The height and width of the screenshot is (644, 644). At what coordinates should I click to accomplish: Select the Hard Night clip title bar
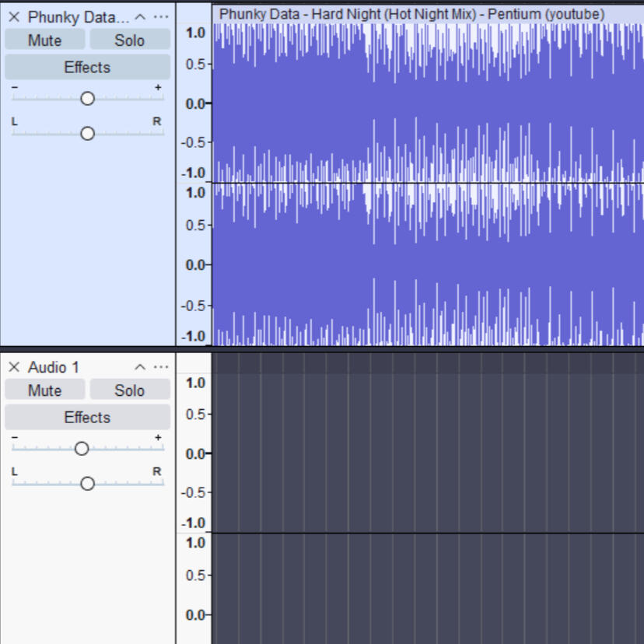[412, 14]
